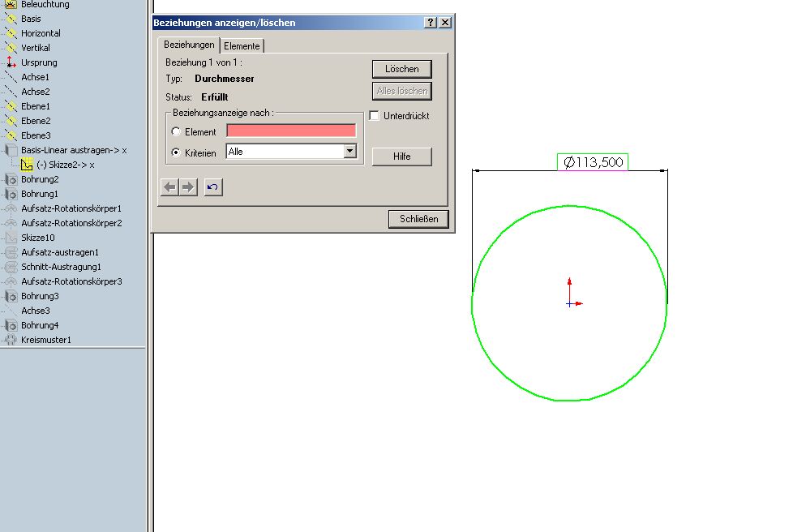793x532 pixels.
Task: Click the pink Element field
Action: (291, 131)
